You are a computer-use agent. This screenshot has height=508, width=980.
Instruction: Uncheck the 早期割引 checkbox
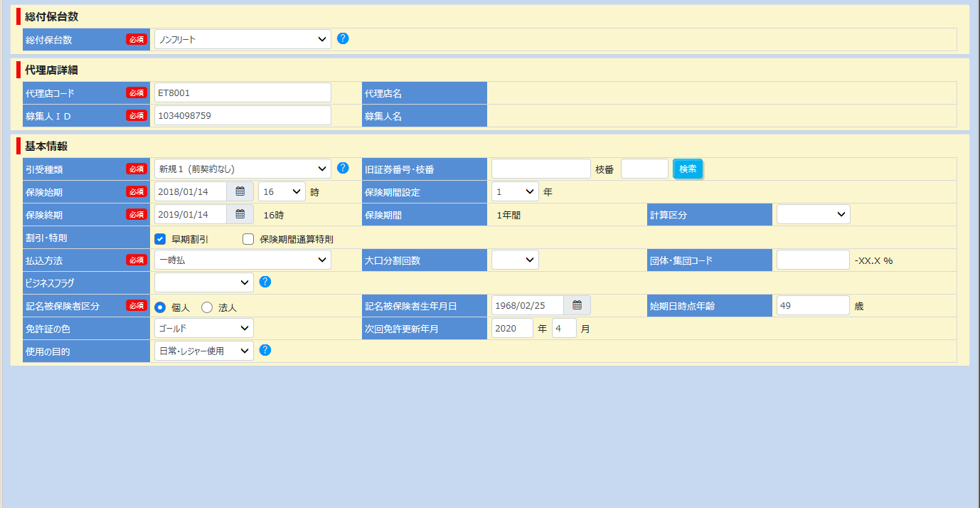[x=160, y=239]
